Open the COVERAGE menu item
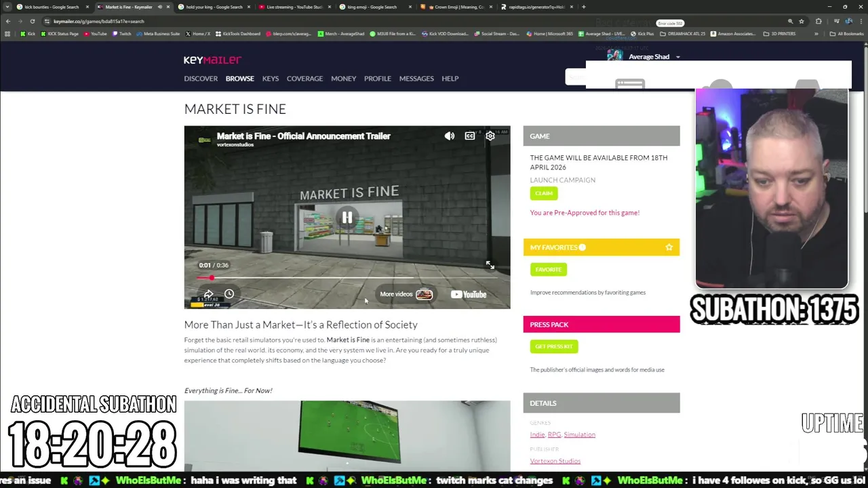Viewport: 868px width, 488px height. point(304,79)
